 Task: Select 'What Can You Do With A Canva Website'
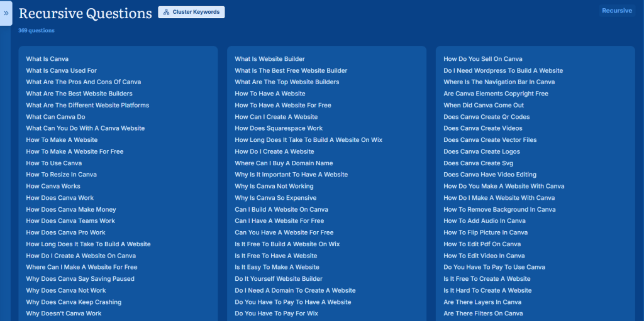pos(86,129)
